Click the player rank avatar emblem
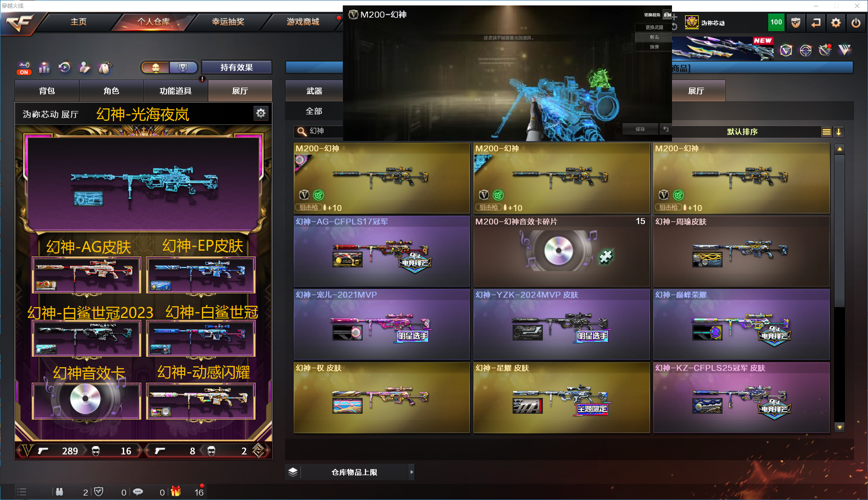The image size is (868, 500). (x=691, y=22)
